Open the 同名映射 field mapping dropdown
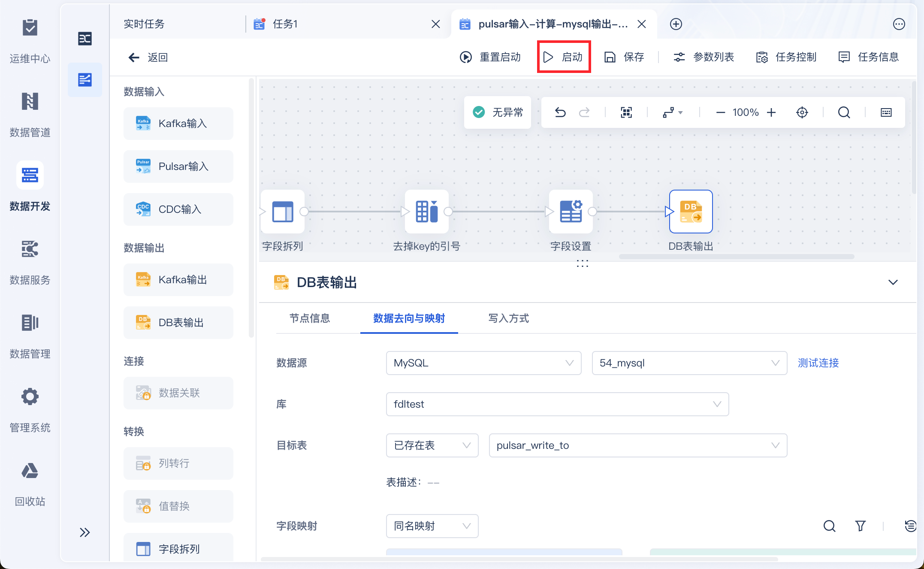 [432, 526]
